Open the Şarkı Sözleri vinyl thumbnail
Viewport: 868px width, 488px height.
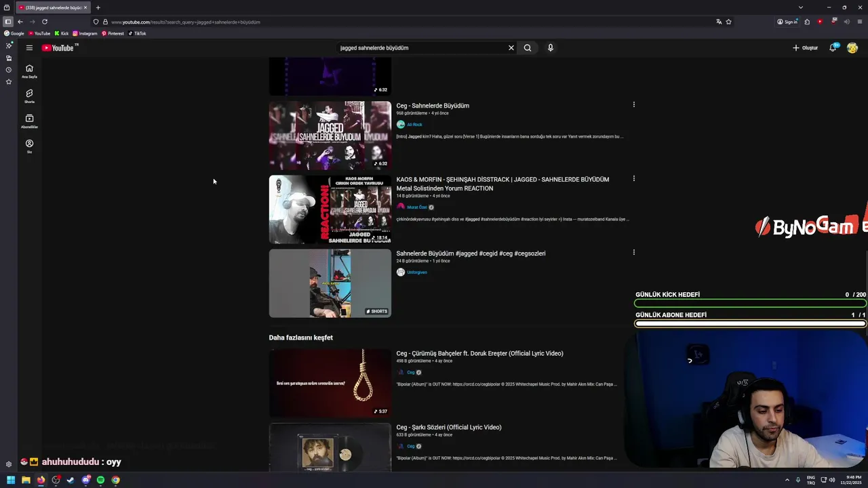[x=330, y=447]
